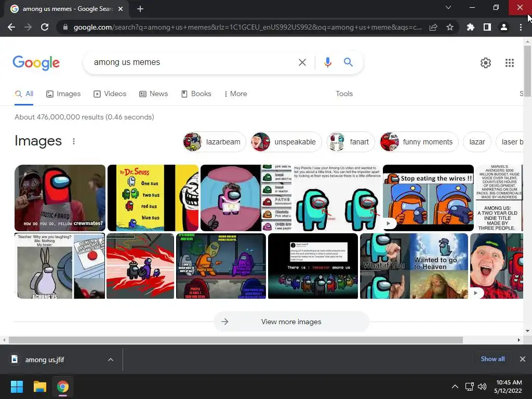
Task: Expand the More search options
Action: 235,94
